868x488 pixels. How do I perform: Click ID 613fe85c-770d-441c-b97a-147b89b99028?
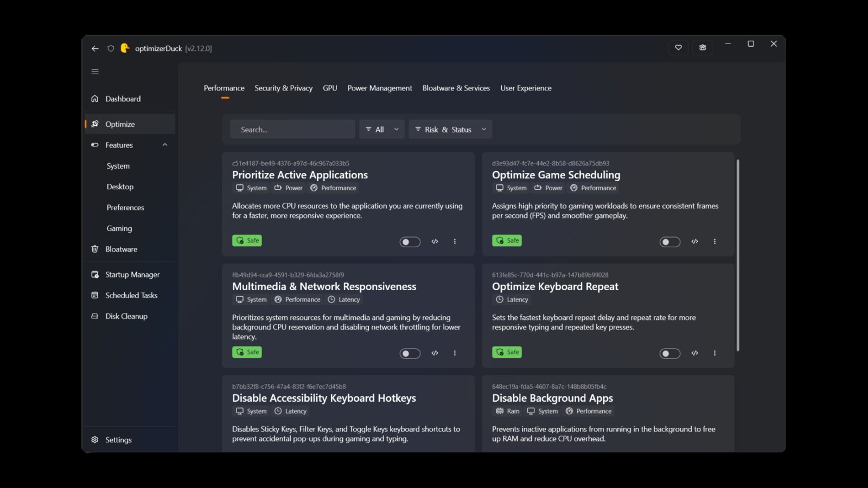tap(550, 275)
